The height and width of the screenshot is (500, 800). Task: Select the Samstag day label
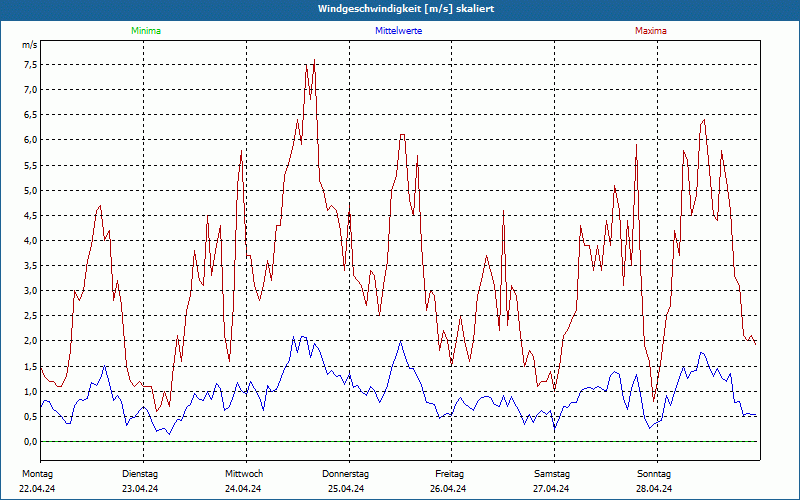pyautogui.click(x=552, y=474)
